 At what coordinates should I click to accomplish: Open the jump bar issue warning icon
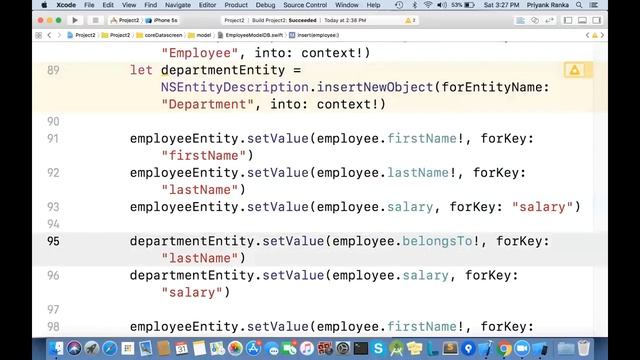[595, 35]
